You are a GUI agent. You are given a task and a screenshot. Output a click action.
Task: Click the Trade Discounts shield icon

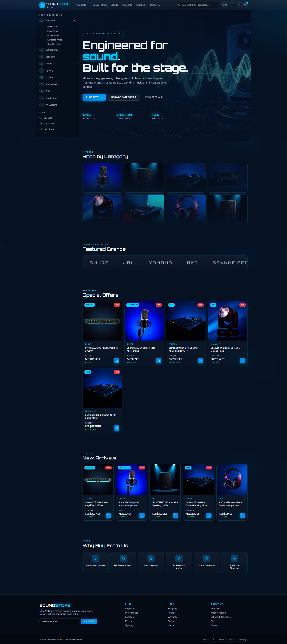click(x=207, y=559)
